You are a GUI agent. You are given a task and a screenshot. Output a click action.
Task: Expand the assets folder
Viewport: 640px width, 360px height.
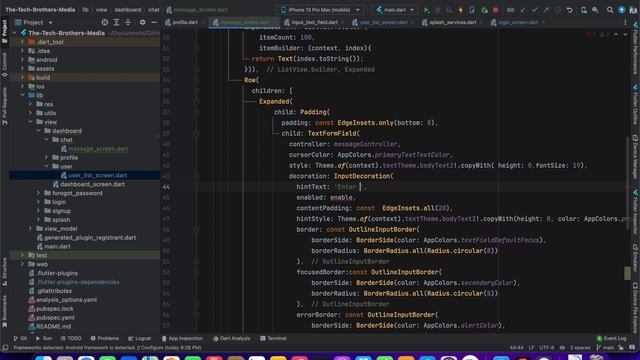pyautogui.click(x=22, y=69)
